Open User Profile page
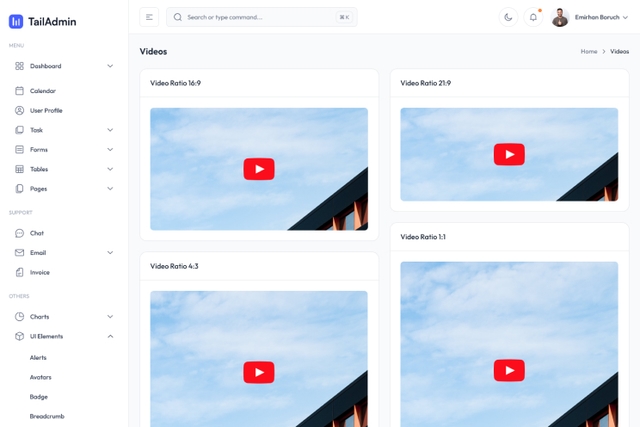Screen dimensions: 640x427 click(46, 110)
